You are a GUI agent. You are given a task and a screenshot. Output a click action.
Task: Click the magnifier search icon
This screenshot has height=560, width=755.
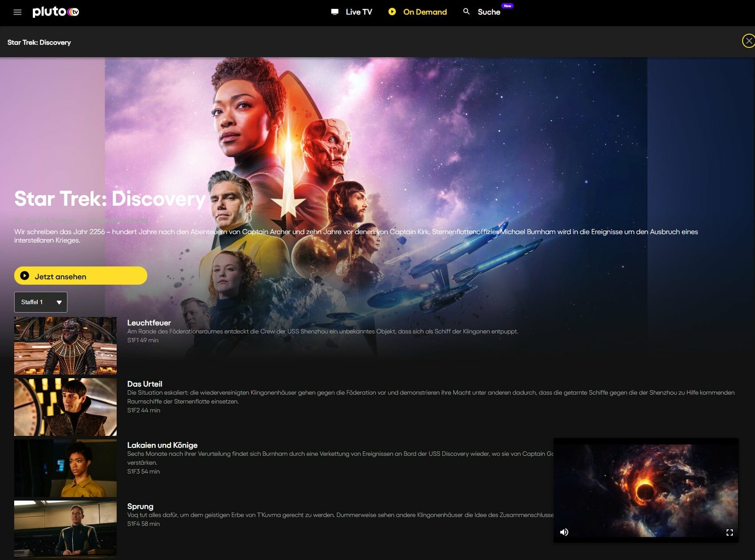(466, 12)
